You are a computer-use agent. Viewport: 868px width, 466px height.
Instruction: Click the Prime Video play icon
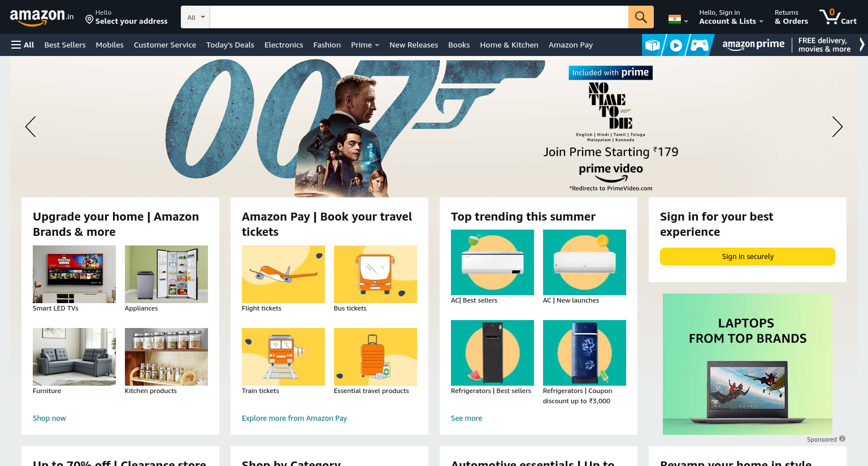[x=676, y=45]
